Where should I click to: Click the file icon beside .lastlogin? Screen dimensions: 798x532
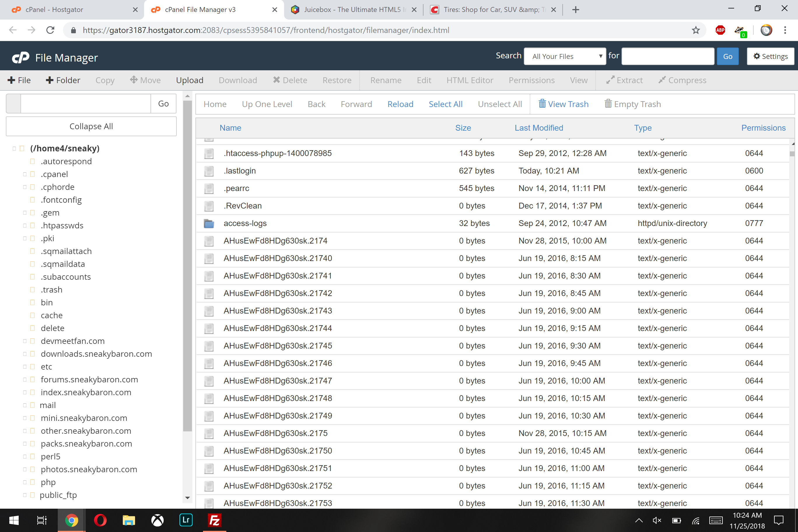pos(209,171)
